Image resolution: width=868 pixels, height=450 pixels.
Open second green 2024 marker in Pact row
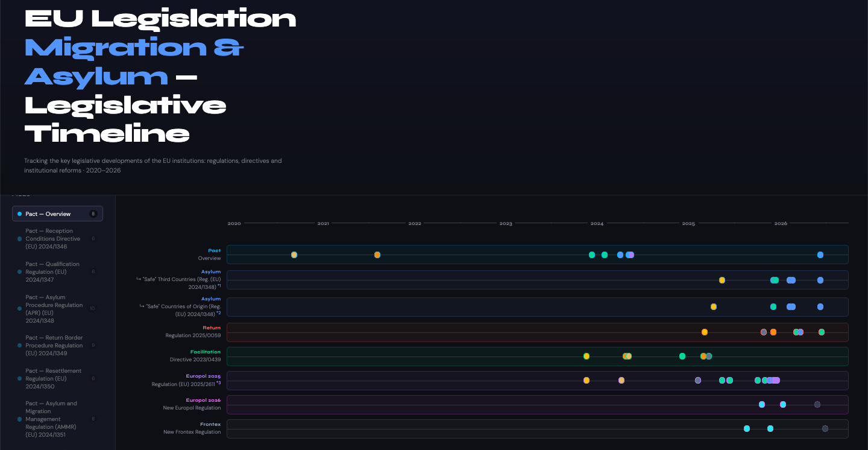605,255
